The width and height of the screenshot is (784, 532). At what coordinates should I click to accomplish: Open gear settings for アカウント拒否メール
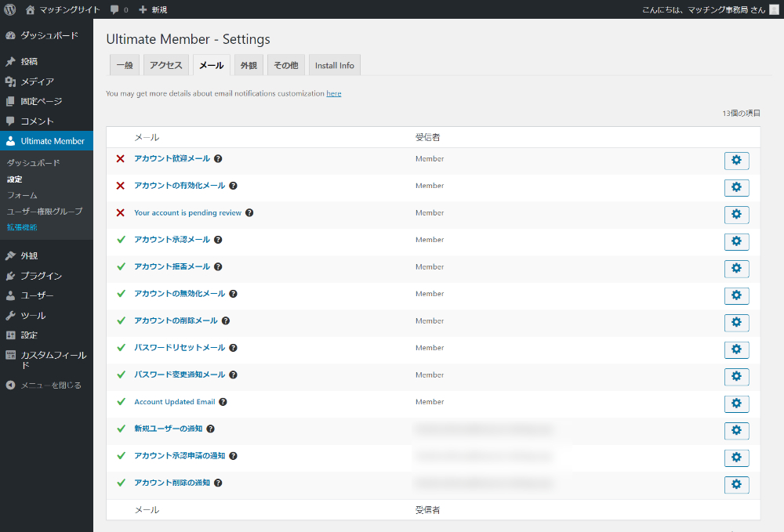click(x=736, y=268)
